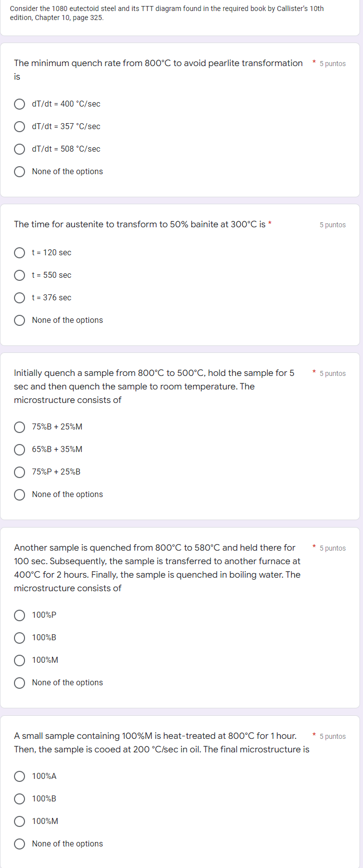363x868 pixels.
Task: Select None of the options for 500°C hold question
Action: (x=19, y=495)
